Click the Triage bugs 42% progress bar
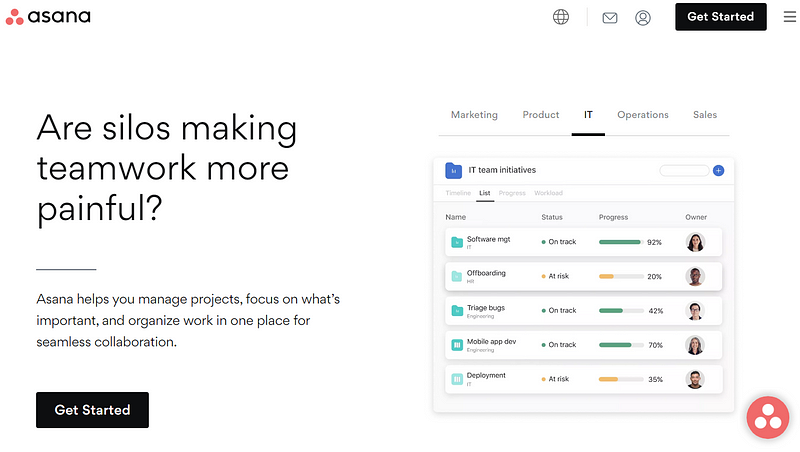Screen dimensions: 800x452 pyautogui.click(x=621, y=311)
